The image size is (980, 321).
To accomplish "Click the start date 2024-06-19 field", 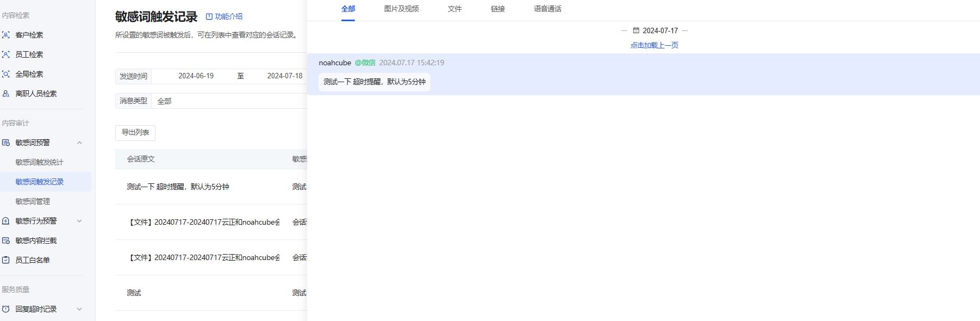I will point(196,76).
